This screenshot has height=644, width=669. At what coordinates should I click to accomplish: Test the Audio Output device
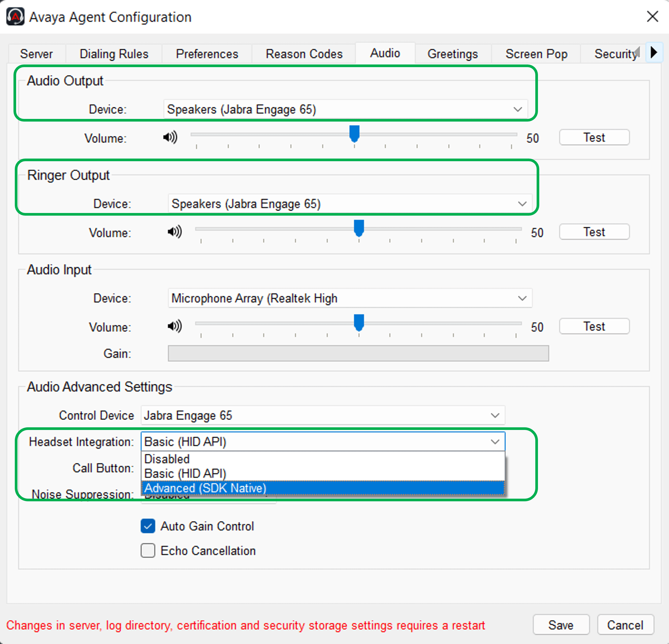pyautogui.click(x=594, y=137)
